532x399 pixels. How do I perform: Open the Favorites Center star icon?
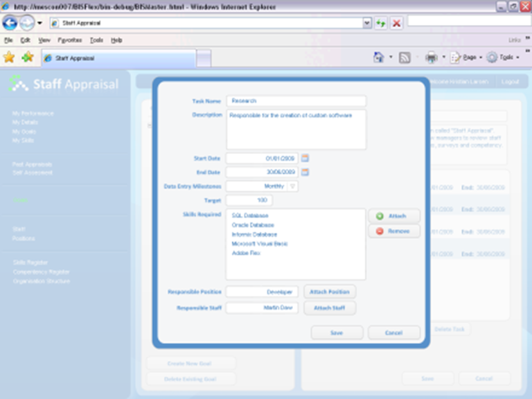click(9, 57)
